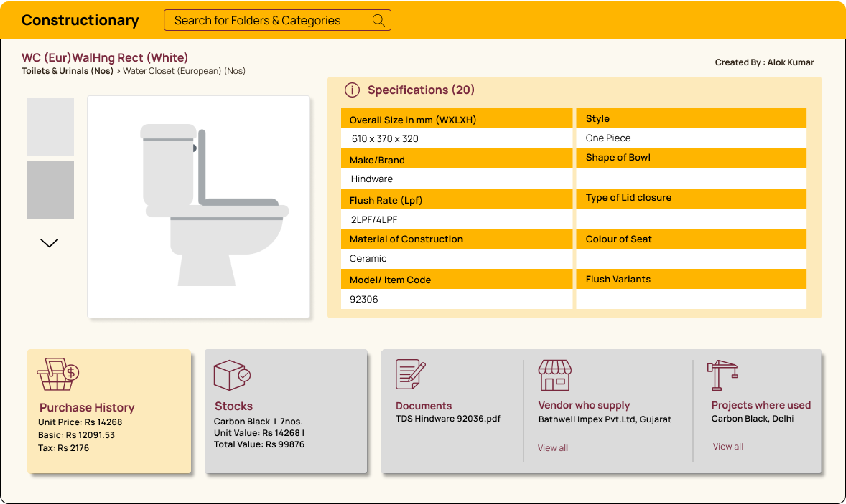Select the second darker gray thumbnail

click(51, 190)
